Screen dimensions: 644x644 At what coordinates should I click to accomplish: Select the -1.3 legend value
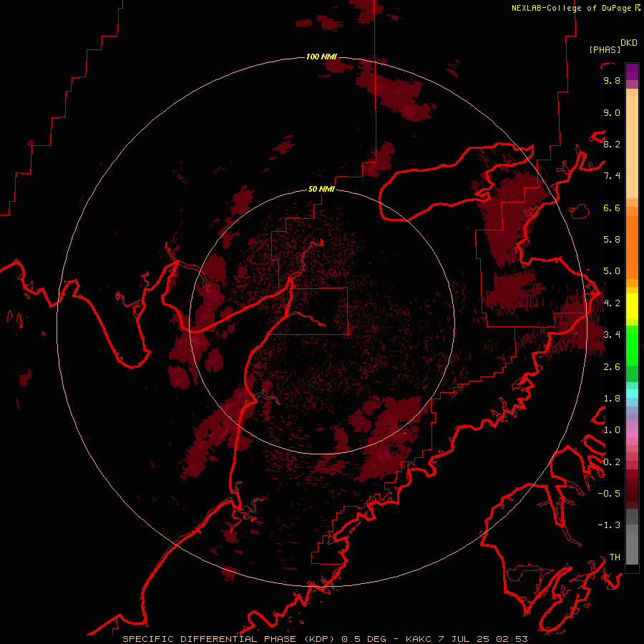[x=609, y=525]
